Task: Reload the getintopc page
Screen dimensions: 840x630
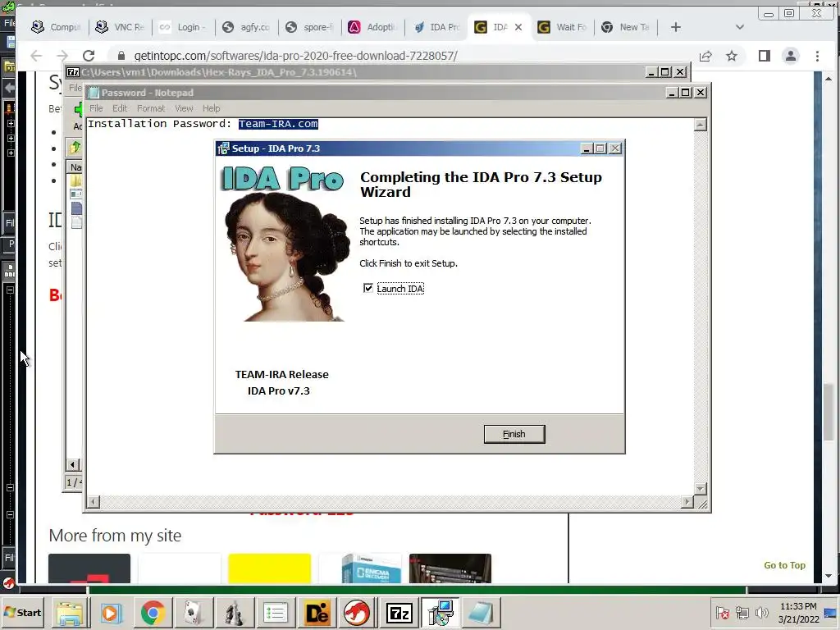Action: click(x=89, y=56)
